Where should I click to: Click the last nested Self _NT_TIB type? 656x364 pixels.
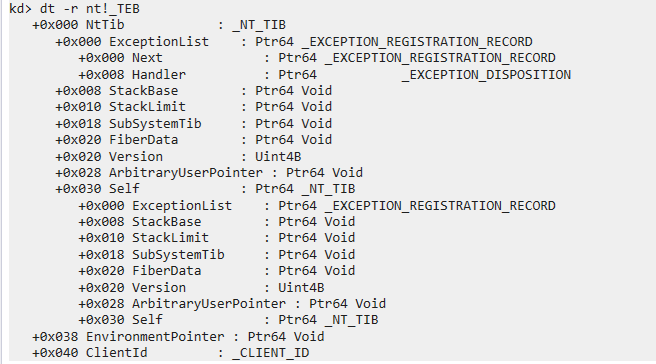(351, 320)
